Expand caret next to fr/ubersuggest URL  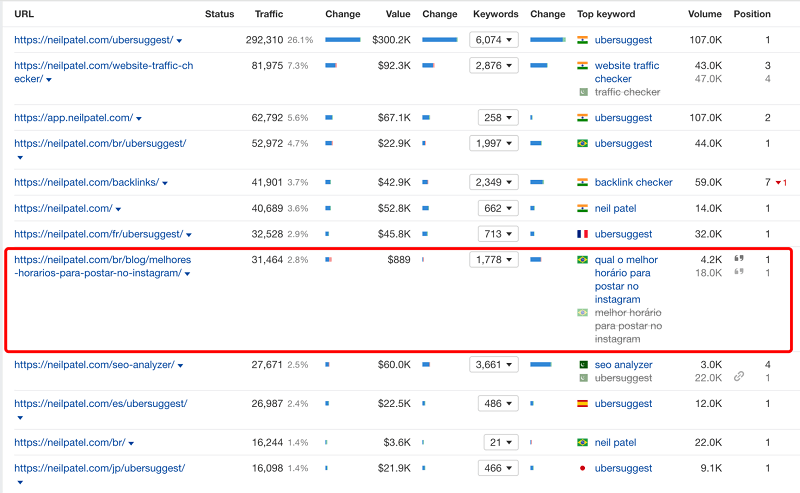click(x=189, y=235)
